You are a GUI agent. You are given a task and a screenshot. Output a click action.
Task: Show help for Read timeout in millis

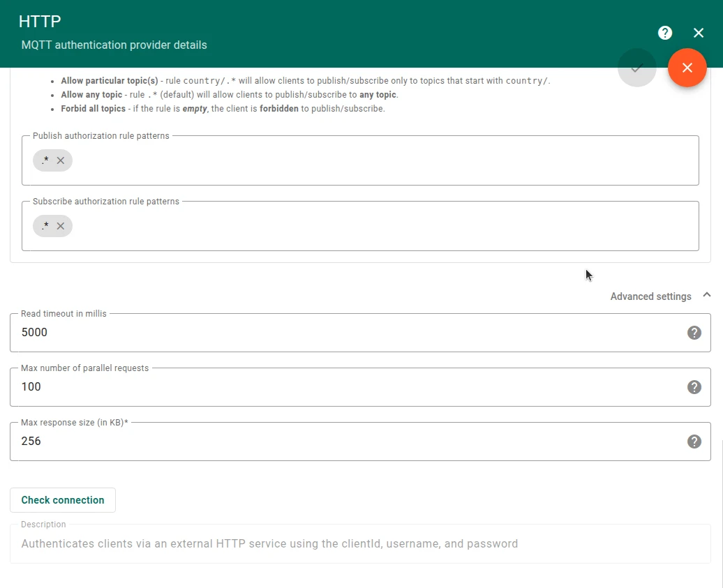pos(694,333)
